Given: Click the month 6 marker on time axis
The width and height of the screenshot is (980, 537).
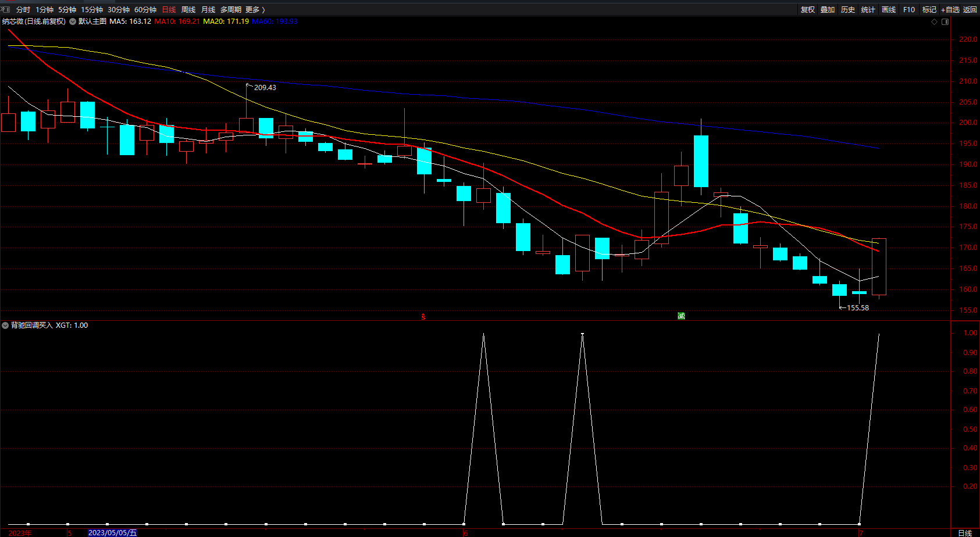Looking at the screenshot, I should pos(465,533).
